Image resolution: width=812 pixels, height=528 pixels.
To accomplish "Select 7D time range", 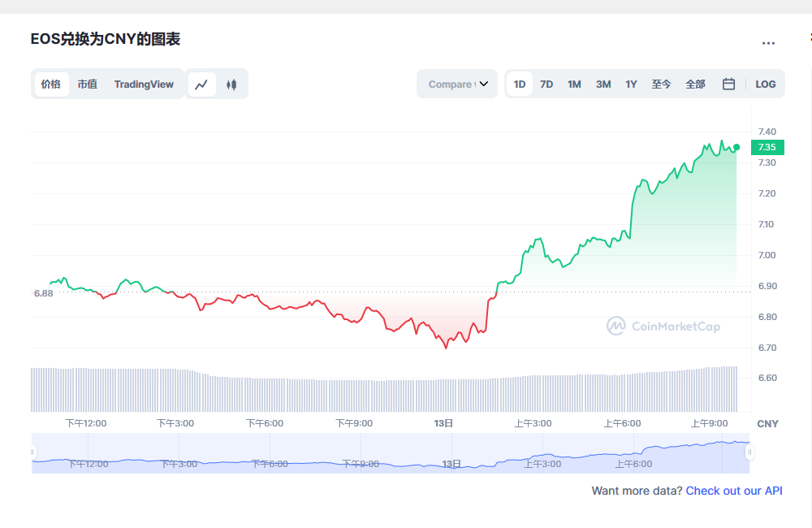I will click(x=546, y=84).
